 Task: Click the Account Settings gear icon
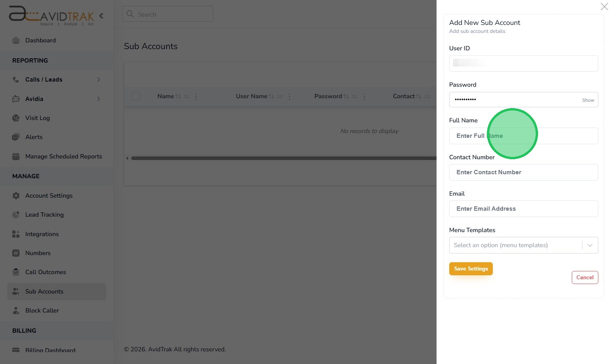(x=16, y=196)
